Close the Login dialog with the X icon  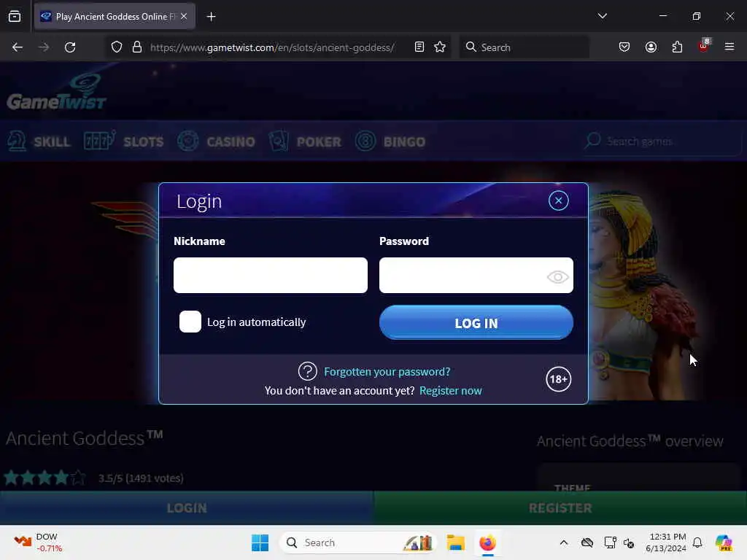click(558, 201)
